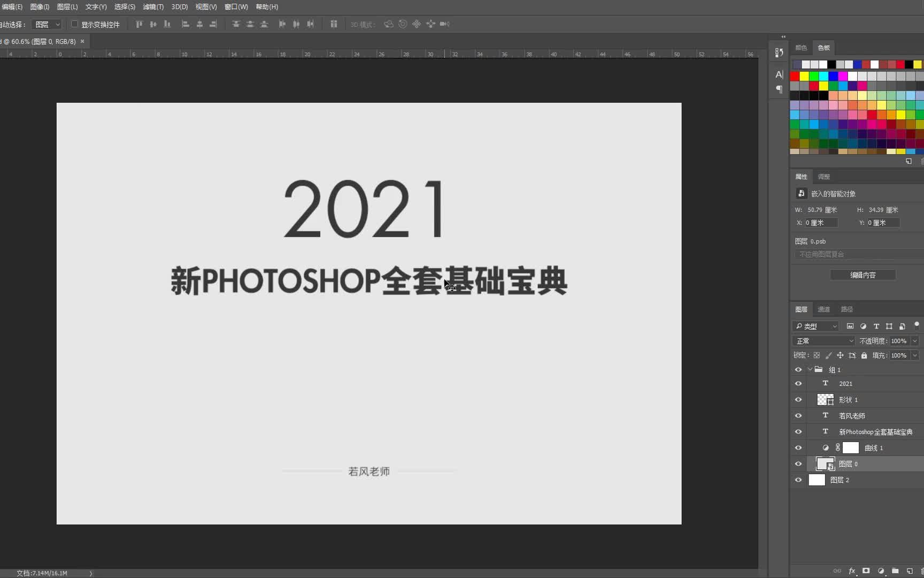Hide the 2021 text layer
924x578 pixels.
798,383
